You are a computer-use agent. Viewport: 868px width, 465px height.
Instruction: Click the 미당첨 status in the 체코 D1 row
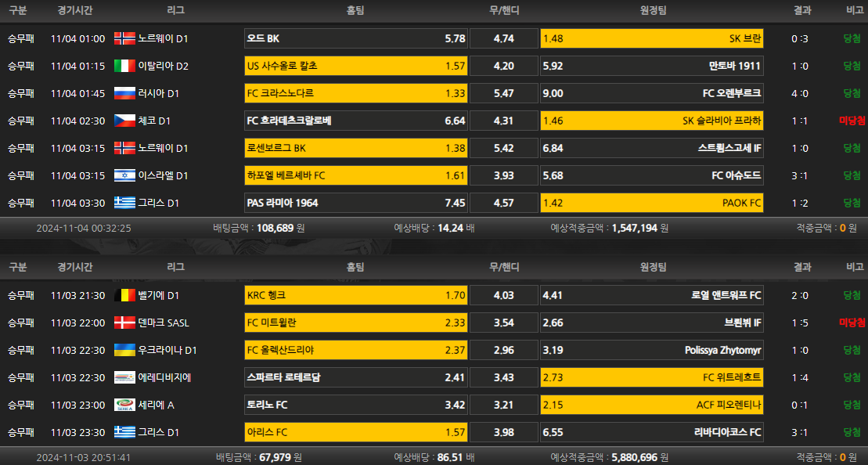pyautogui.click(x=852, y=121)
